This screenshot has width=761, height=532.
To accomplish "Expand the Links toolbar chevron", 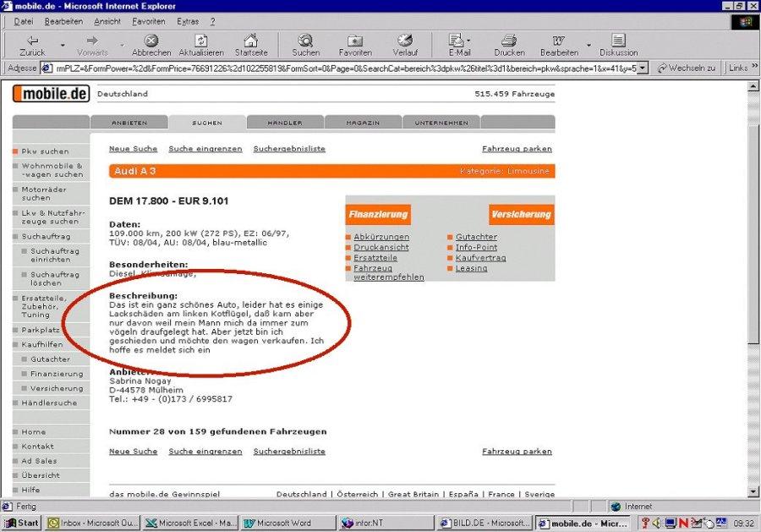I will [754, 65].
